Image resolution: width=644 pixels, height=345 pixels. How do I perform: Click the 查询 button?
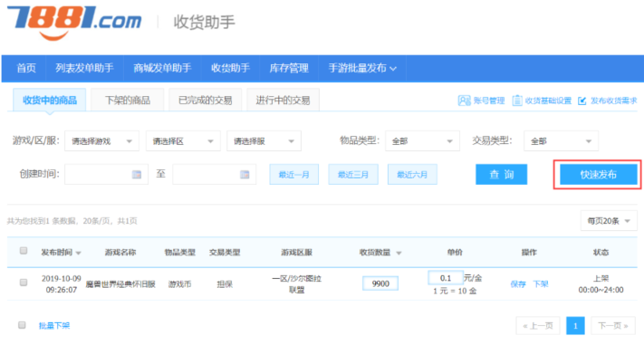pos(501,175)
